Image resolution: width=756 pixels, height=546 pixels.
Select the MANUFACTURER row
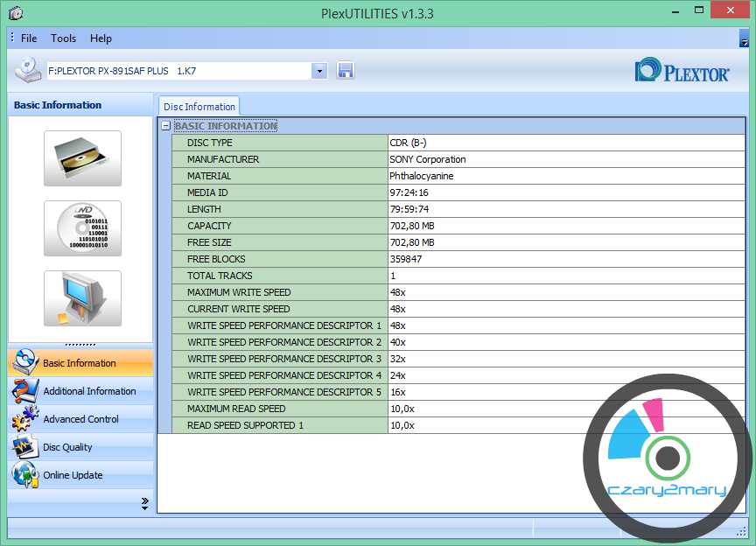[x=222, y=159]
